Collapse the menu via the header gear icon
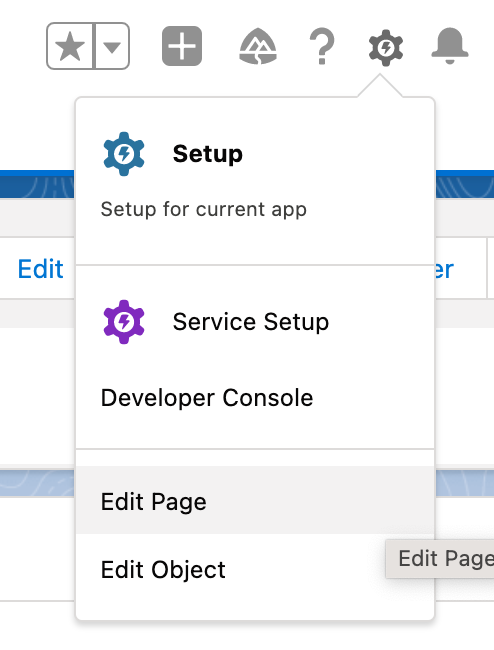Screen dimensions: 494x650 [x=385, y=47]
